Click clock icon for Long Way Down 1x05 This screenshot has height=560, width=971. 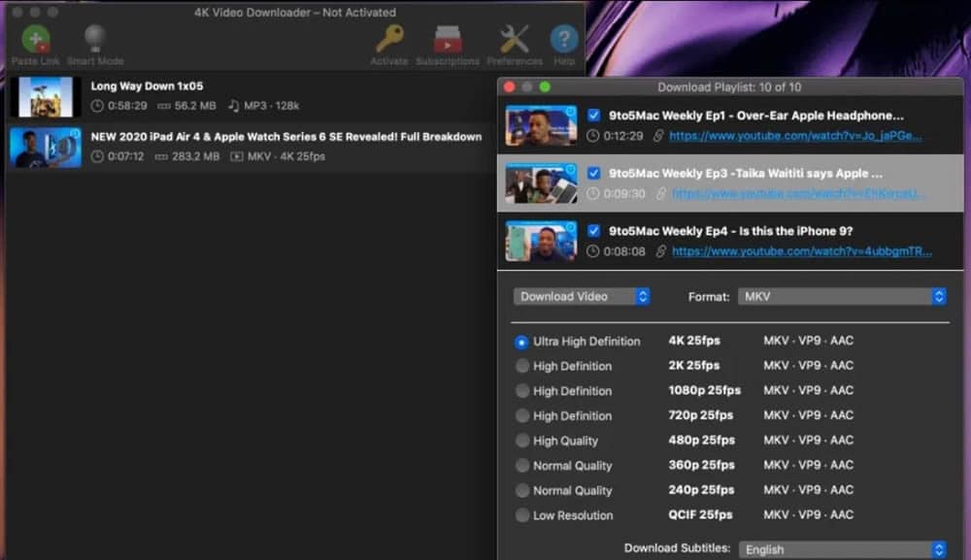[96, 106]
